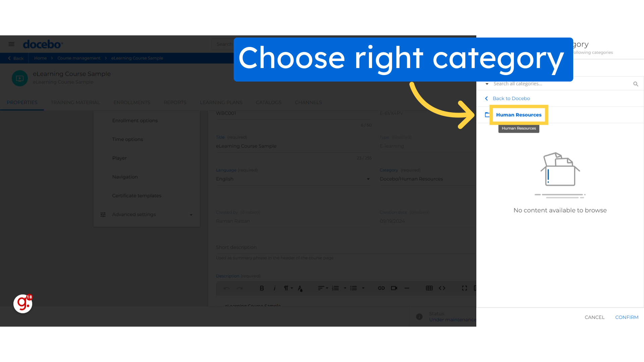This screenshot has height=362, width=644.
Task: Click the text color icon
Action: pyautogui.click(x=300, y=288)
